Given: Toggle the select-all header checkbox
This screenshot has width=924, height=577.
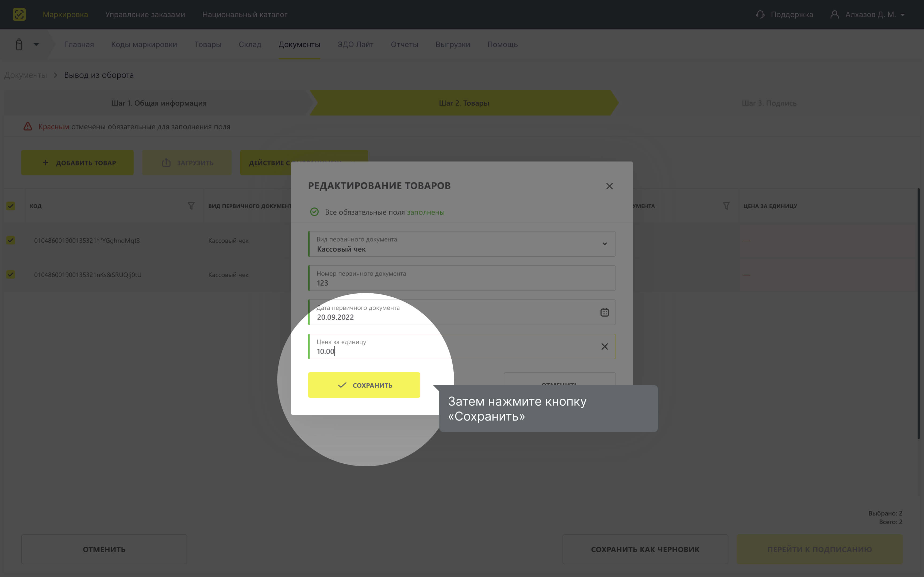Looking at the screenshot, I should pyautogui.click(x=11, y=206).
